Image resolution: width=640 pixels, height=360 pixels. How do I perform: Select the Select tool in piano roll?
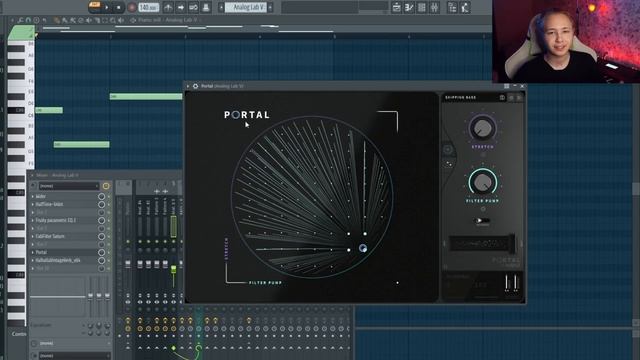(105, 20)
